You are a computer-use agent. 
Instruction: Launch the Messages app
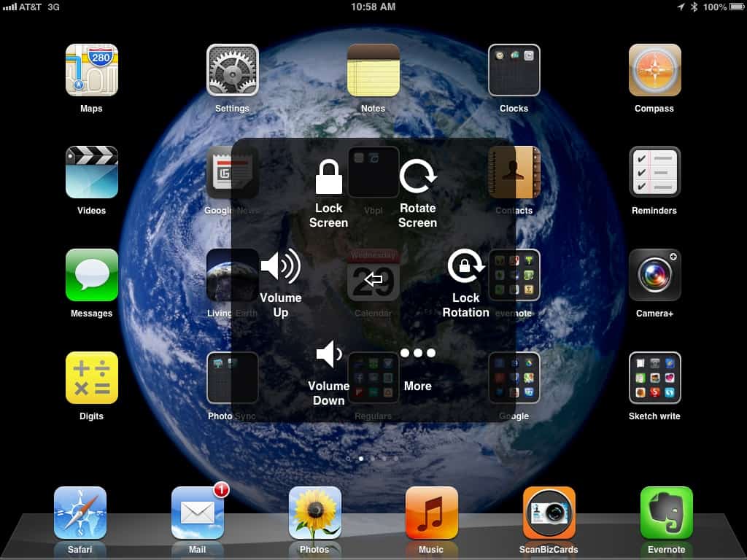[91, 275]
